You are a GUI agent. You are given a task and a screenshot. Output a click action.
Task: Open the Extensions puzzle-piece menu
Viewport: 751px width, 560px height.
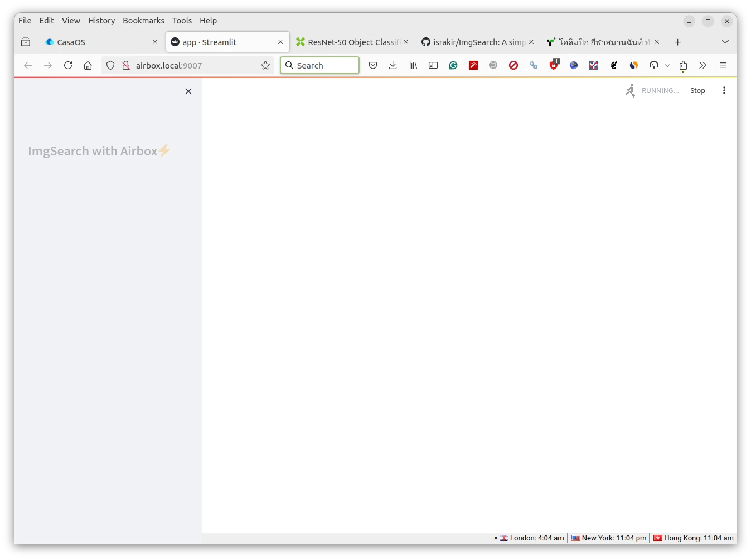click(x=683, y=65)
